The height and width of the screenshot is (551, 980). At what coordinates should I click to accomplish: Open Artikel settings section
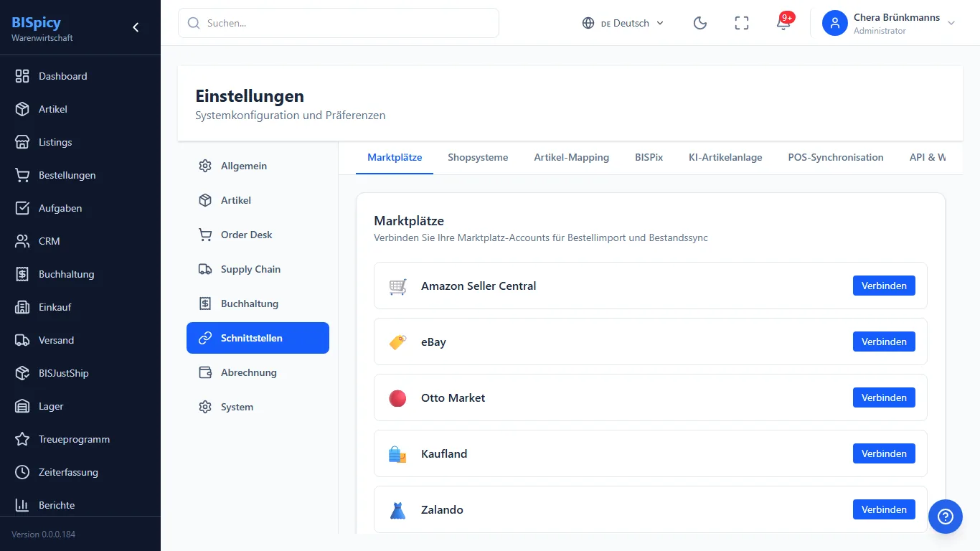coord(258,200)
